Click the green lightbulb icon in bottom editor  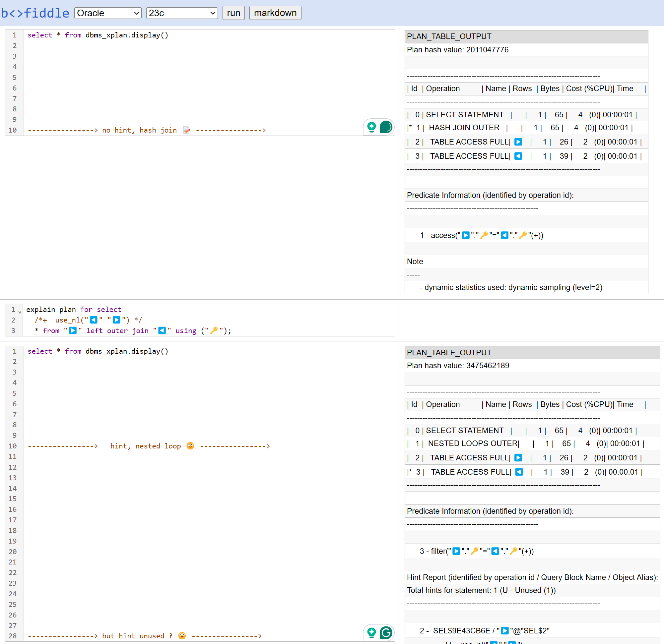(x=372, y=632)
